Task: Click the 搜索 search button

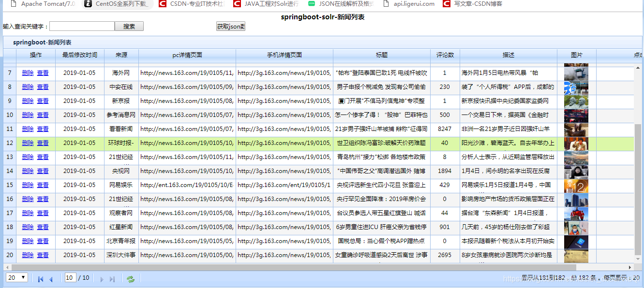Action: coord(129,26)
